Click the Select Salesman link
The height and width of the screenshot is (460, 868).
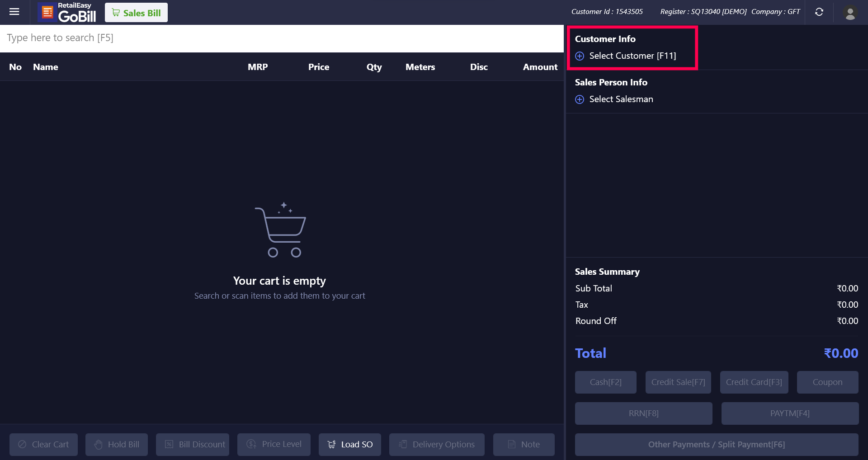[621, 99]
